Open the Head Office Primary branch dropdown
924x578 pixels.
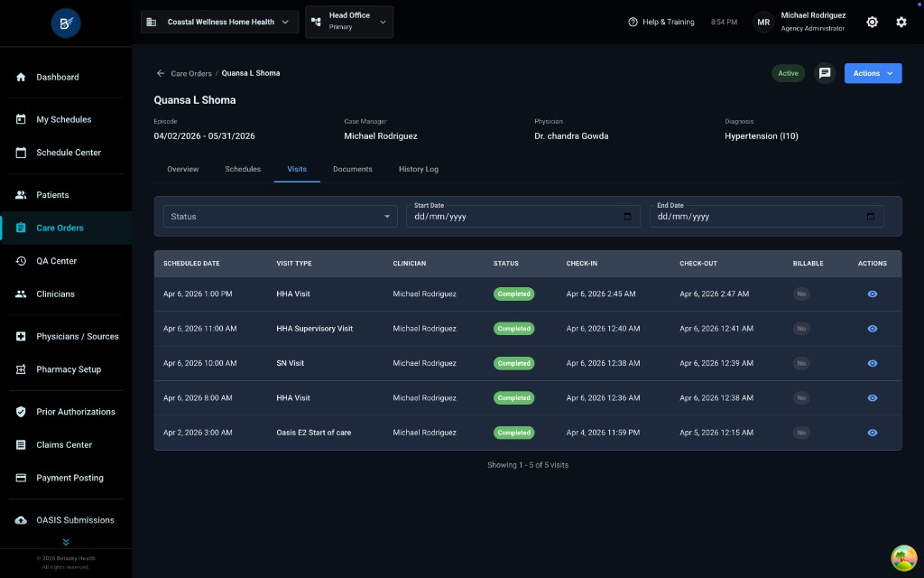point(349,22)
